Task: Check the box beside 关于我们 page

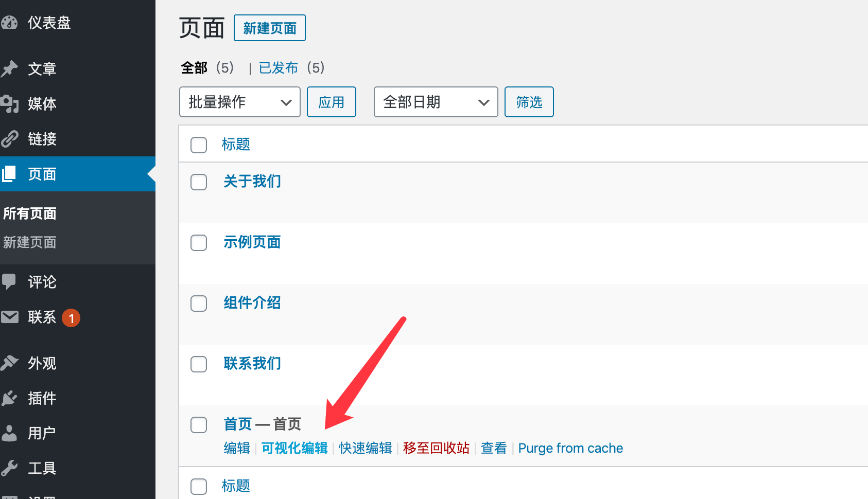Action: point(199,182)
